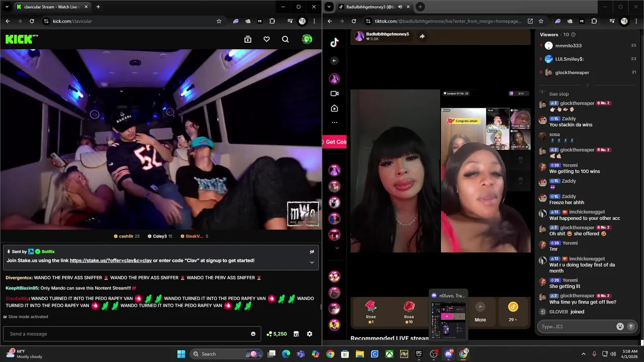644x362 pixels.
Task: Click the tiktok.com address bar
Action: (448, 21)
